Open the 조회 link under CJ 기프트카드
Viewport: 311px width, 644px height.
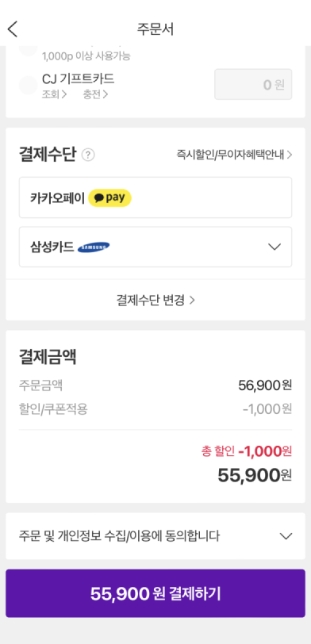[x=54, y=95]
